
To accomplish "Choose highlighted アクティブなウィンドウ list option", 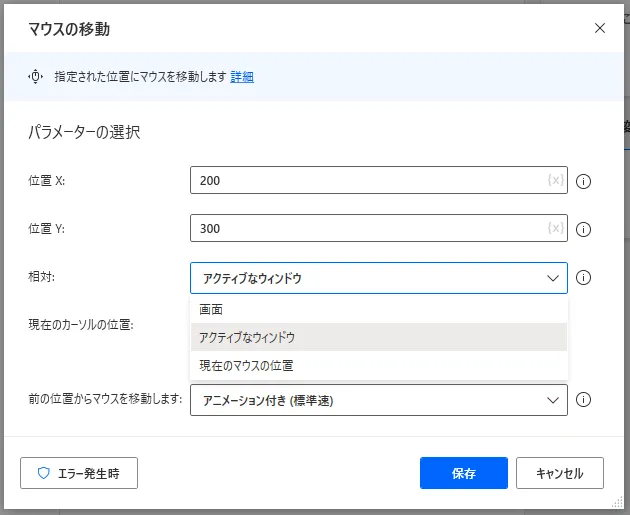I will click(x=379, y=337).
